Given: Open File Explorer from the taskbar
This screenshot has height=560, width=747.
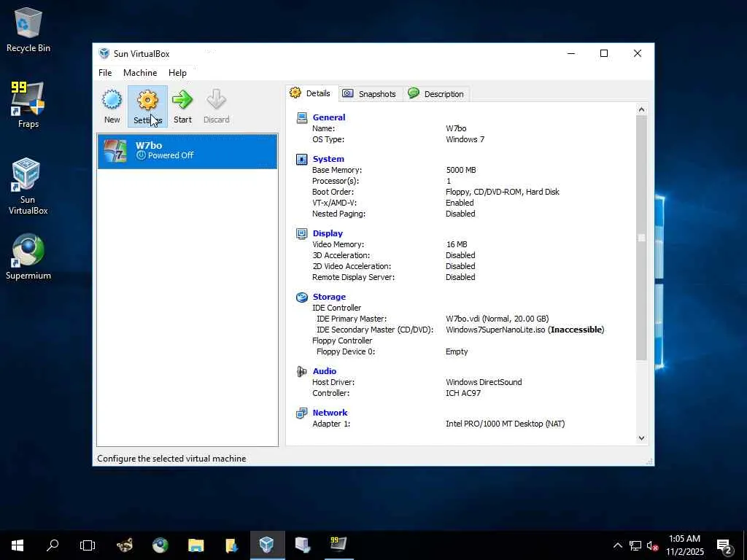Looking at the screenshot, I should [196, 545].
